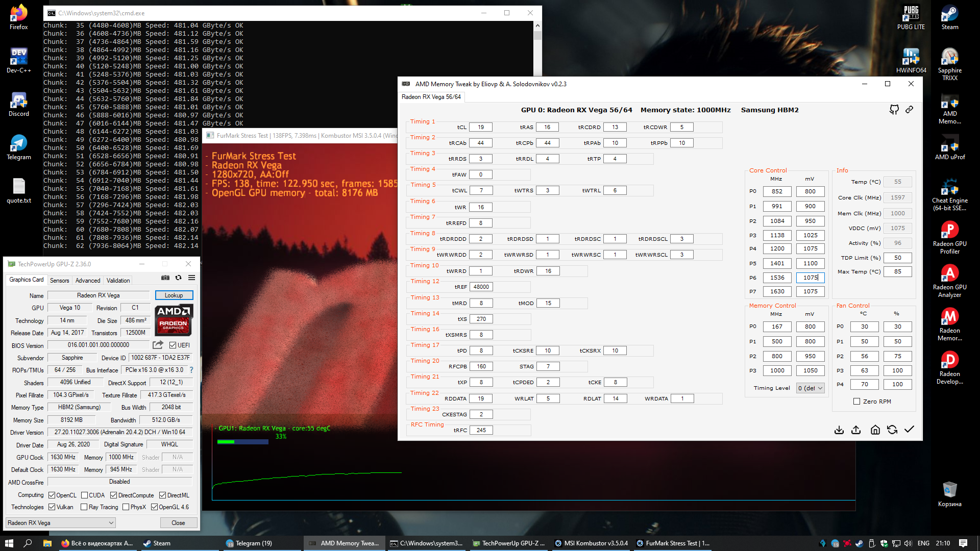Click the tREF timing input field
This screenshot has height=551, width=980.
click(481, 287)
